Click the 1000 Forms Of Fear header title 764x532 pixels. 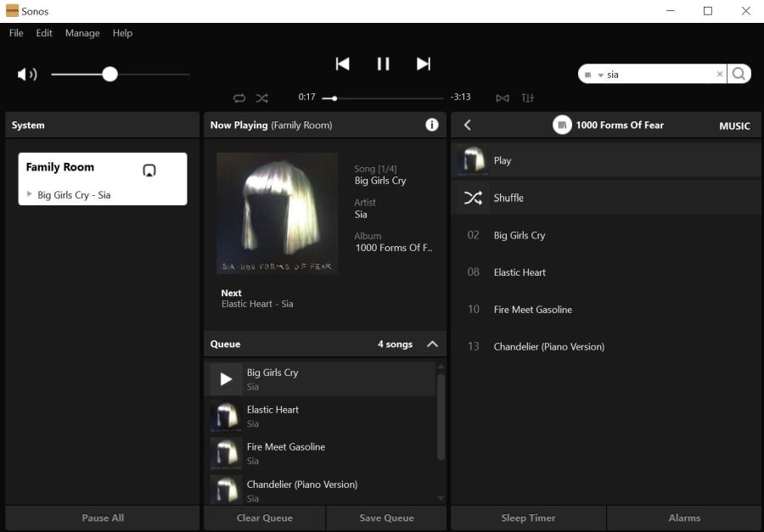tap(620, 126)
